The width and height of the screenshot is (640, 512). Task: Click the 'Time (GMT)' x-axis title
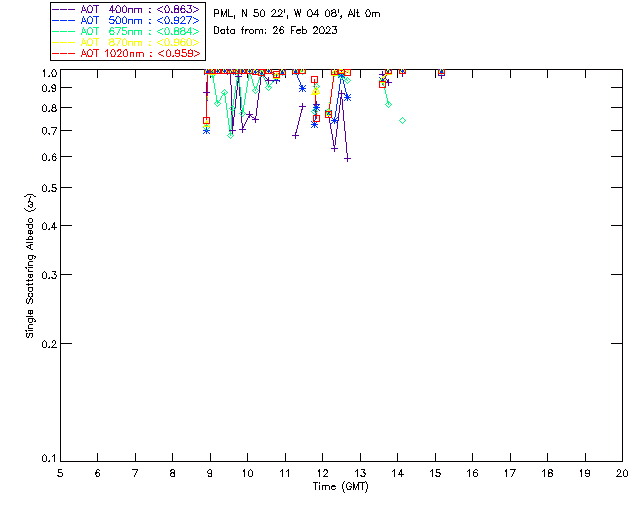(341, 487)
